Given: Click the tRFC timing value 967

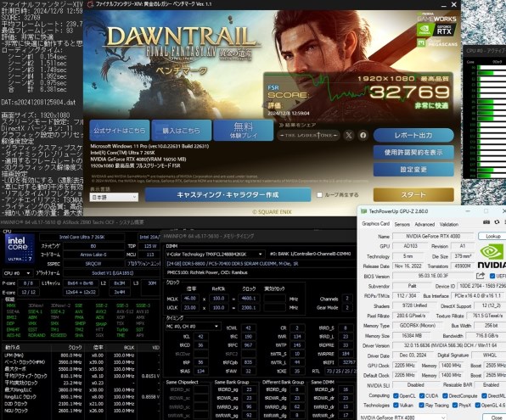Looking at the screenshot, I should pos(248,344).
